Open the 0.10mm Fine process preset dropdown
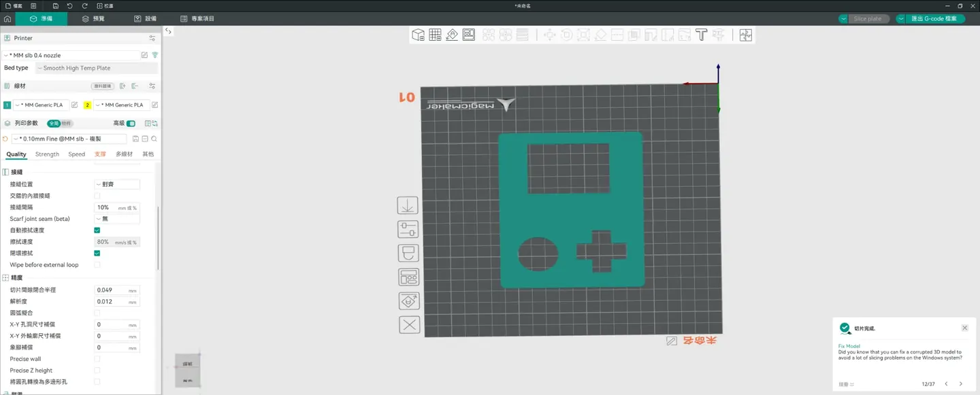The image size is (980, 395). [x=69, y=139]
